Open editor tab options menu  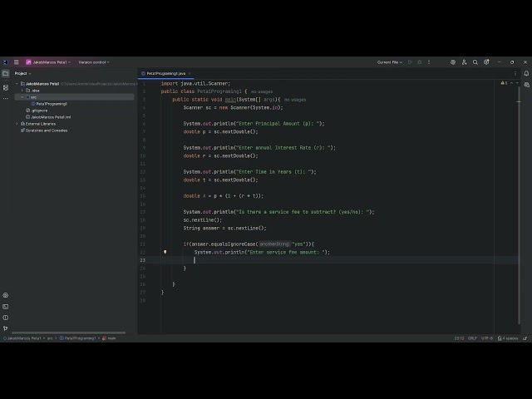(515, 73)
